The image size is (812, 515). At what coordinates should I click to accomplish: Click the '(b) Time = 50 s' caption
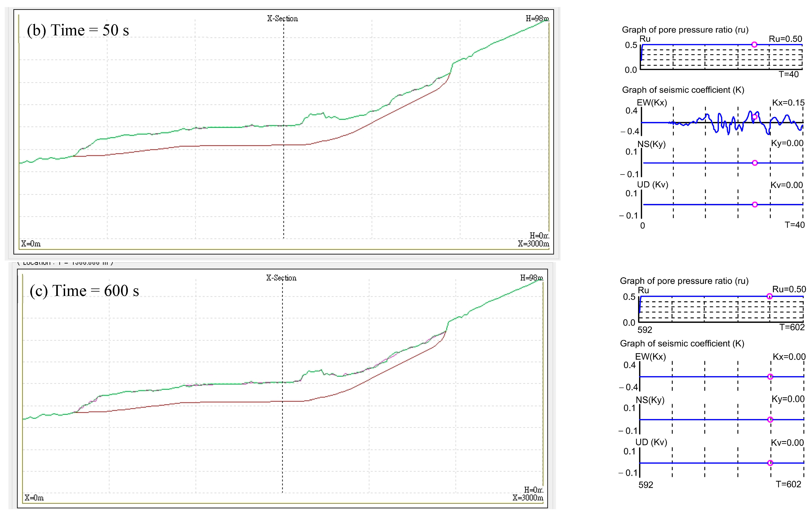pos(78,30)
